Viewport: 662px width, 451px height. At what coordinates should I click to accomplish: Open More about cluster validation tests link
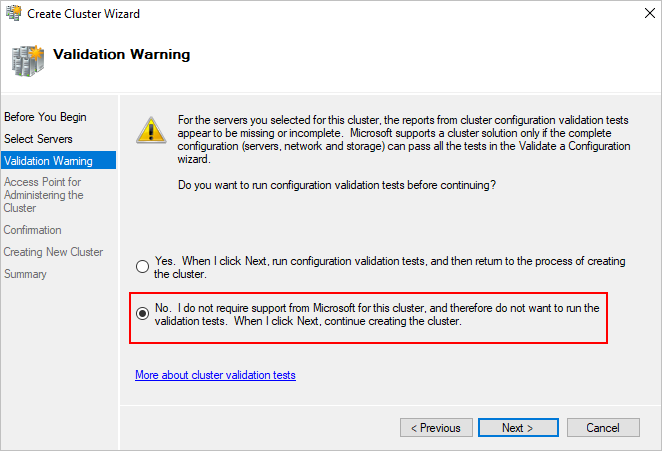tap(215, 375)
